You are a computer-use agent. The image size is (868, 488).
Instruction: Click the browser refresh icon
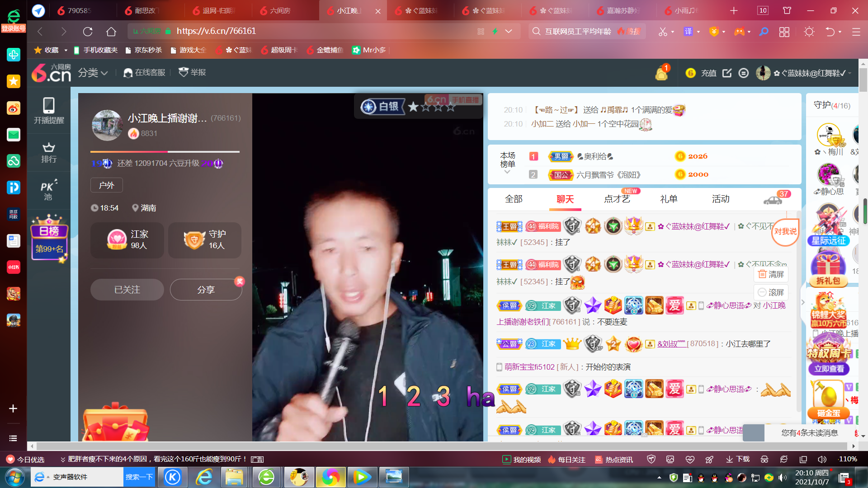pyautogui.click(x=88, y=32)
